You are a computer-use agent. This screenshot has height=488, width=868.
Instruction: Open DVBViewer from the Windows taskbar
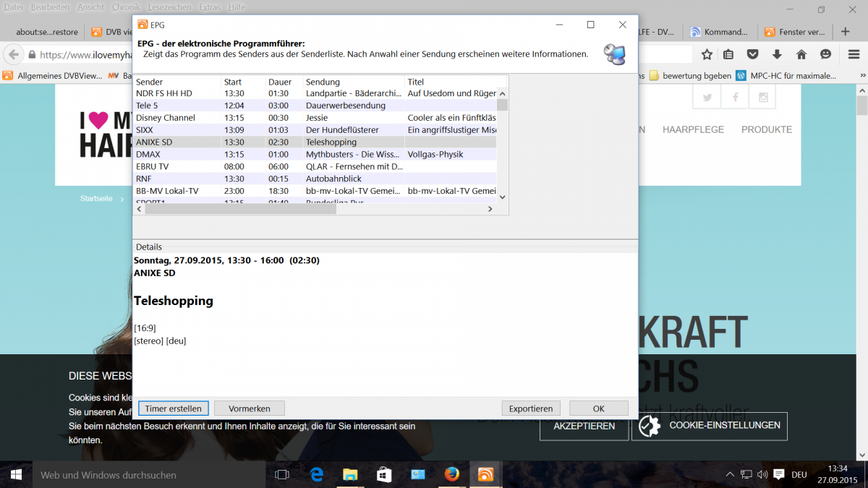point(486,475)
